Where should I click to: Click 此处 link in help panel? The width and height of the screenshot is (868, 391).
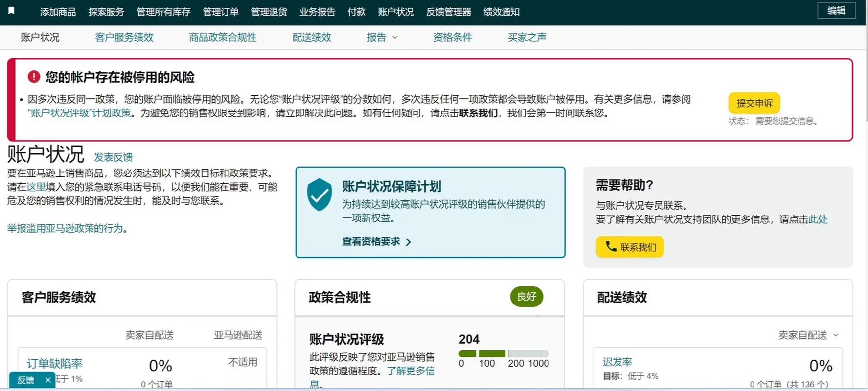click(x=818, y=219)
